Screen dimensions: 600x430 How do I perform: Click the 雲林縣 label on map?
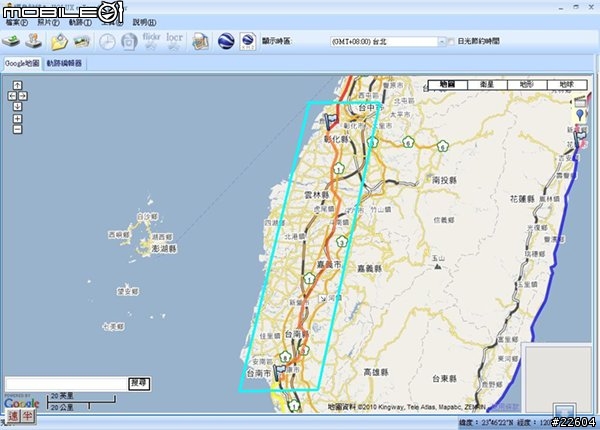(x=317, y=195)
